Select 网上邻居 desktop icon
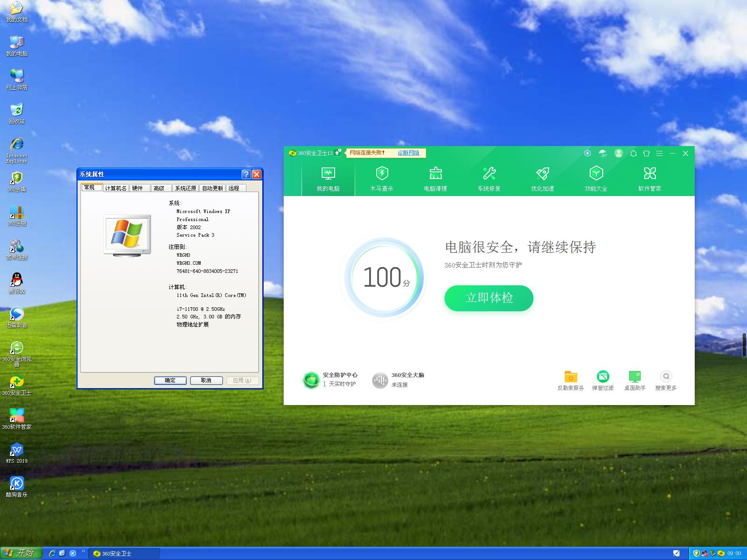747x560 pixels. [17, 80]
